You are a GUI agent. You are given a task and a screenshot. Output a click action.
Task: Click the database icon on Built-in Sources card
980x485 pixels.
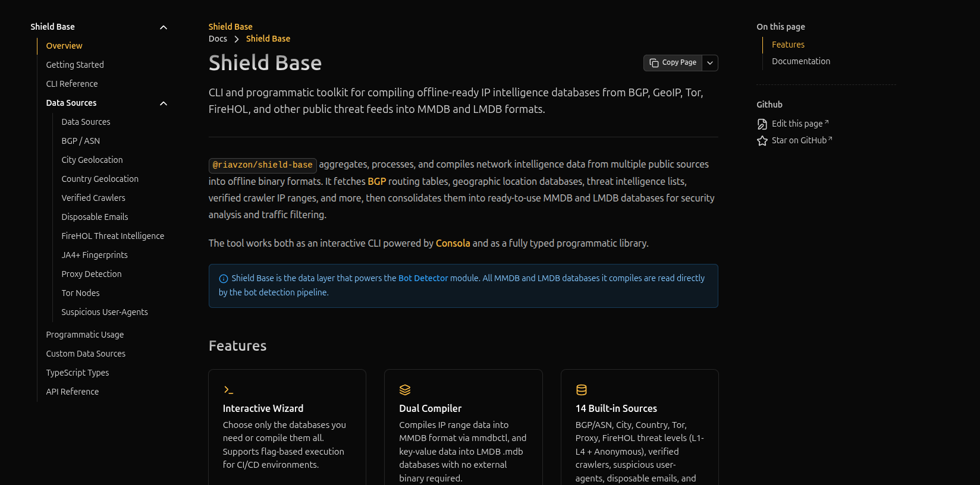click(x=581, y=390)
